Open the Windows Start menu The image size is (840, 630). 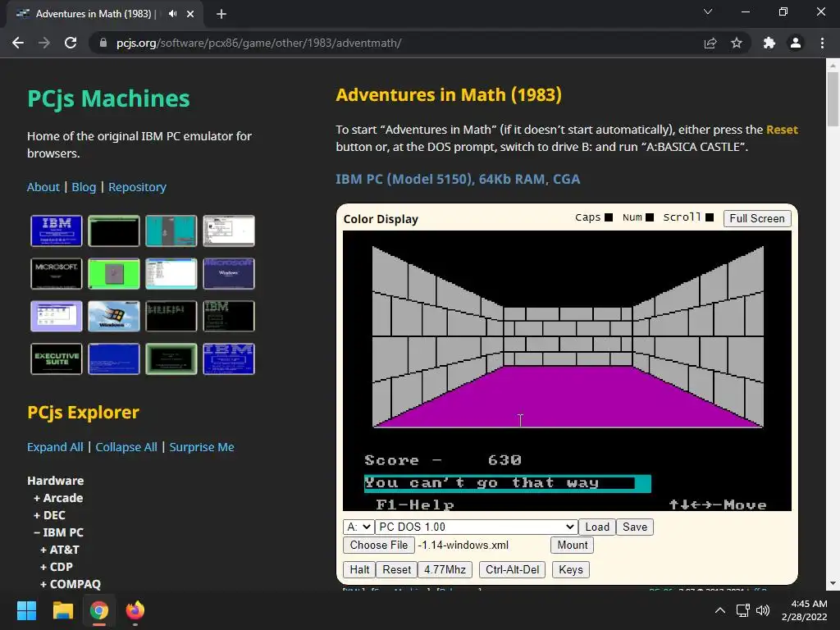click(26, 610)
